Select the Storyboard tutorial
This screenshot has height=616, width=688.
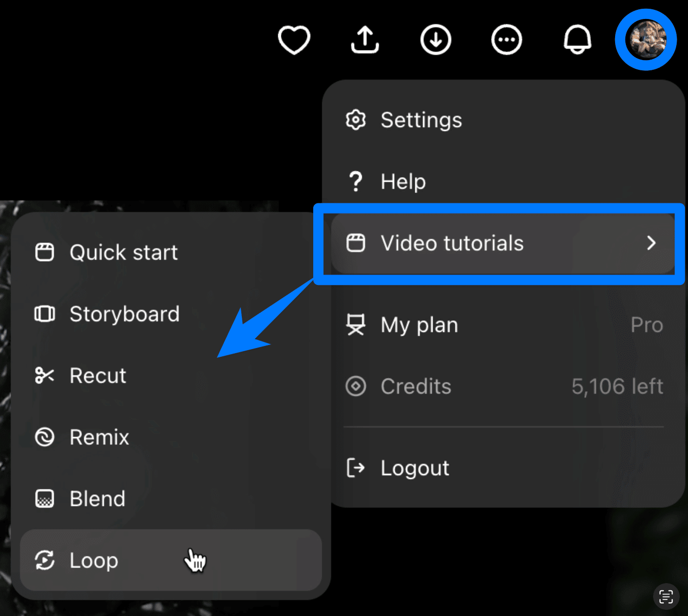click(124, 314)
